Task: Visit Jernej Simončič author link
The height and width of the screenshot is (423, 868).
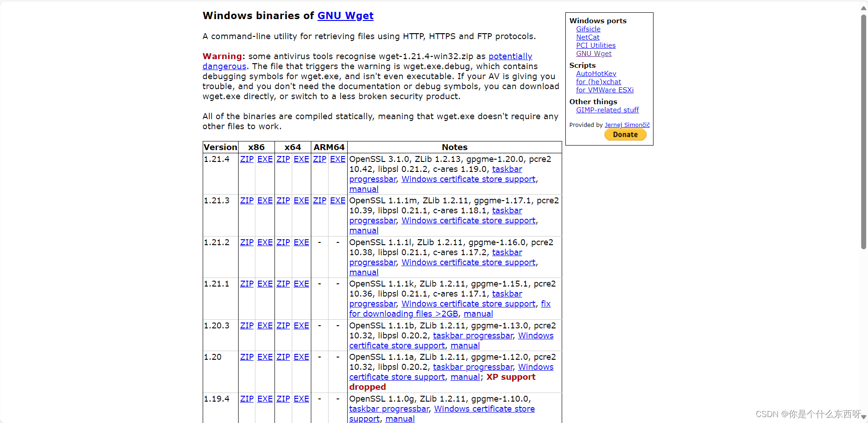Action: point(627,125)
